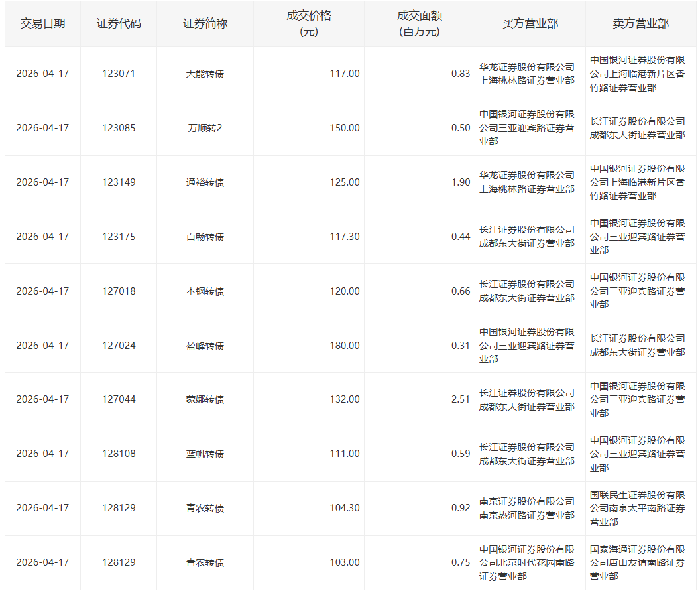
Task: Click security code 123085
Action: click(x=119, y=128)
